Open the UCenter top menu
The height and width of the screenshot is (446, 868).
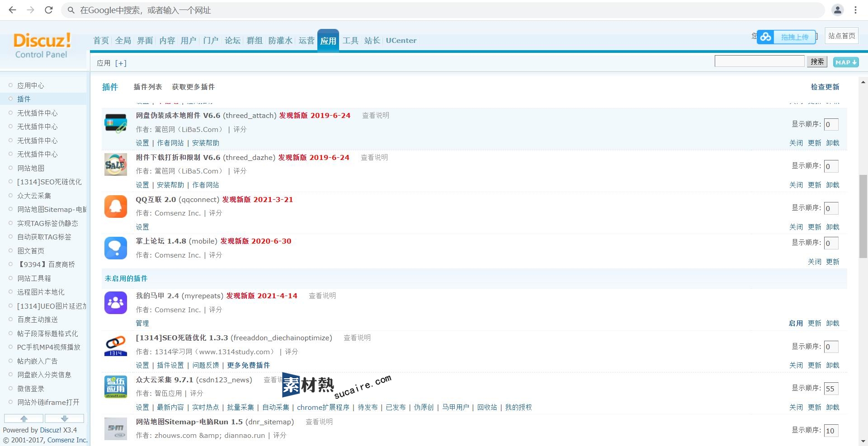click(401, 41)
